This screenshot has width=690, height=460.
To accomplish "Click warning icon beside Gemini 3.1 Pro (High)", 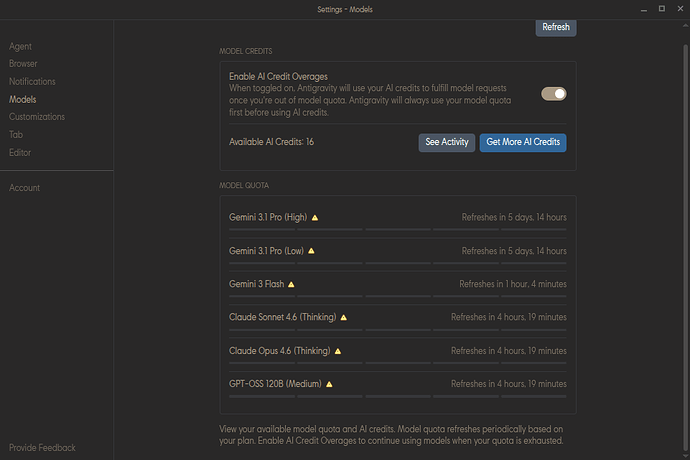I will (x=315, y=217).
